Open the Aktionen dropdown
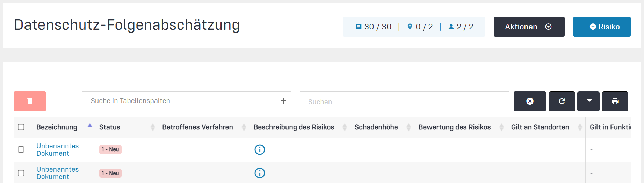Viewport: 644px width, 183px height. tap(529, 27)
